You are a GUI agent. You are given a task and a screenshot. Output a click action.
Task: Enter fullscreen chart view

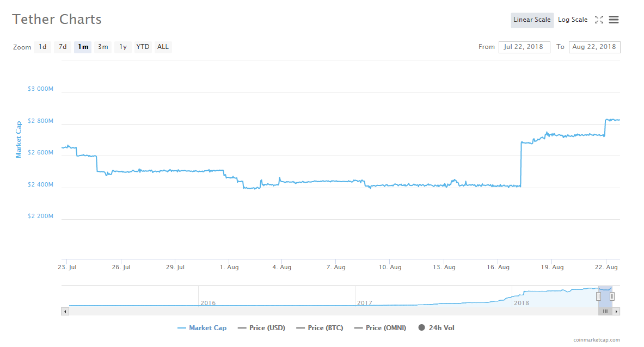[599, 20]
